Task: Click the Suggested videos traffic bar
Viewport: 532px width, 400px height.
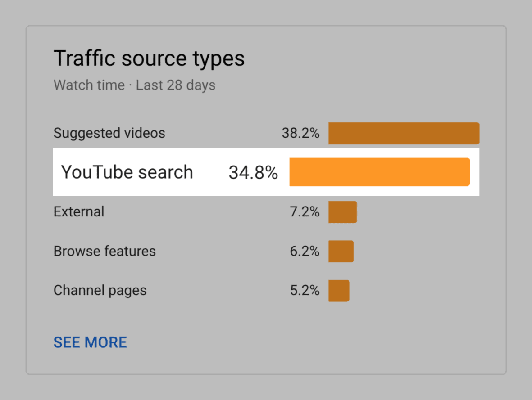Action: point(404,133)
